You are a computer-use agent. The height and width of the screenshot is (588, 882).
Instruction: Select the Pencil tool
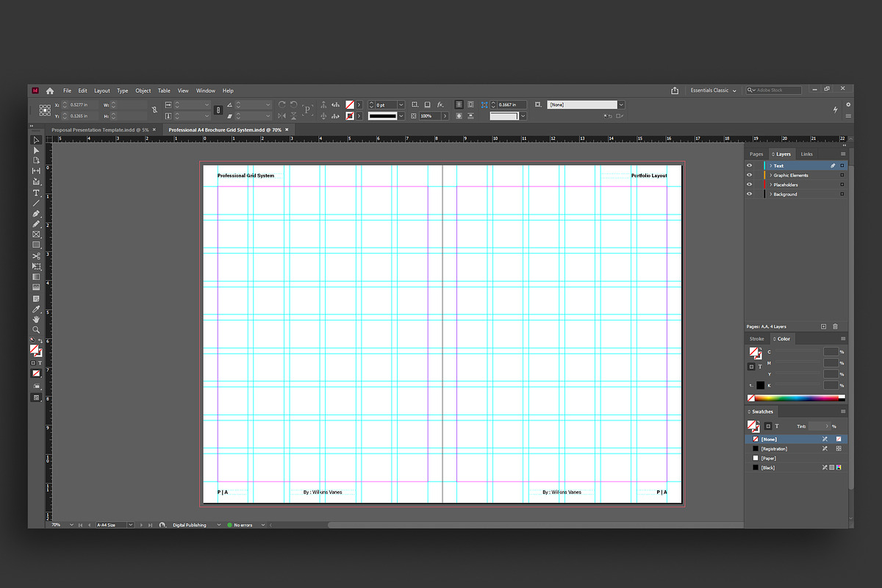(36, 223)
